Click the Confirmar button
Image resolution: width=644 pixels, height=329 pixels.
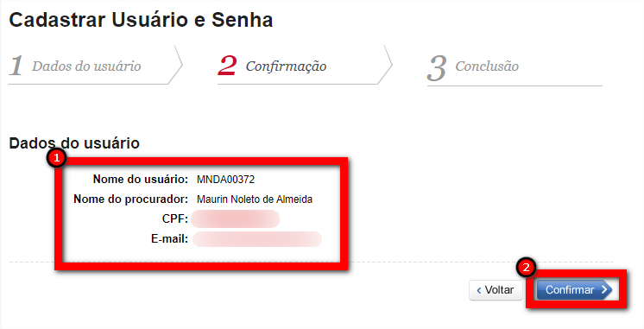click(574, 290)
